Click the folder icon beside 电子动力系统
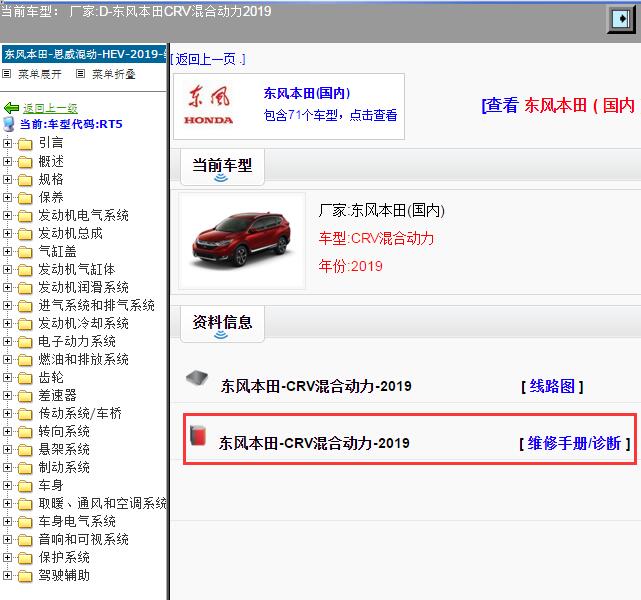Viewport: 641px width, 600px height. 25,342
